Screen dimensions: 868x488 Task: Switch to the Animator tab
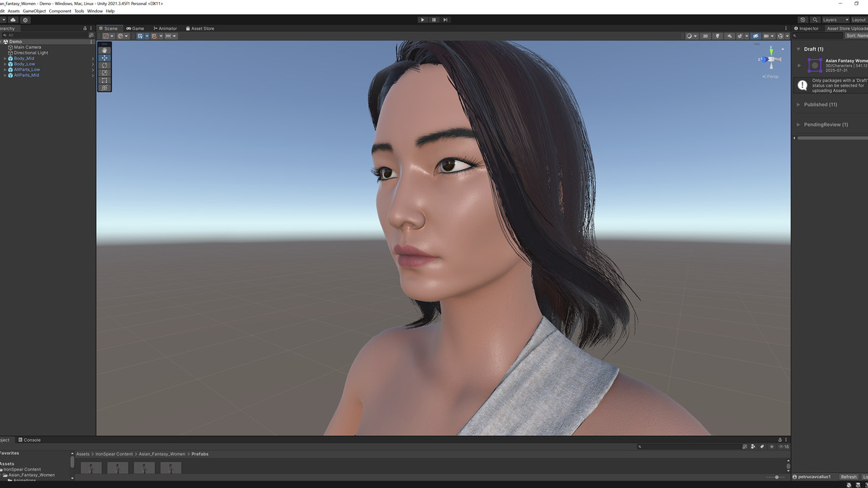(x=166, y=28)
